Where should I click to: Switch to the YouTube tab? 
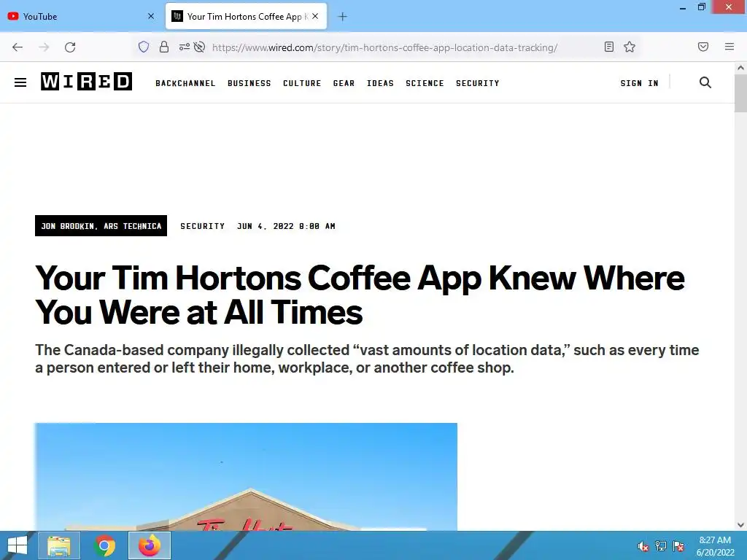(81, 16)
